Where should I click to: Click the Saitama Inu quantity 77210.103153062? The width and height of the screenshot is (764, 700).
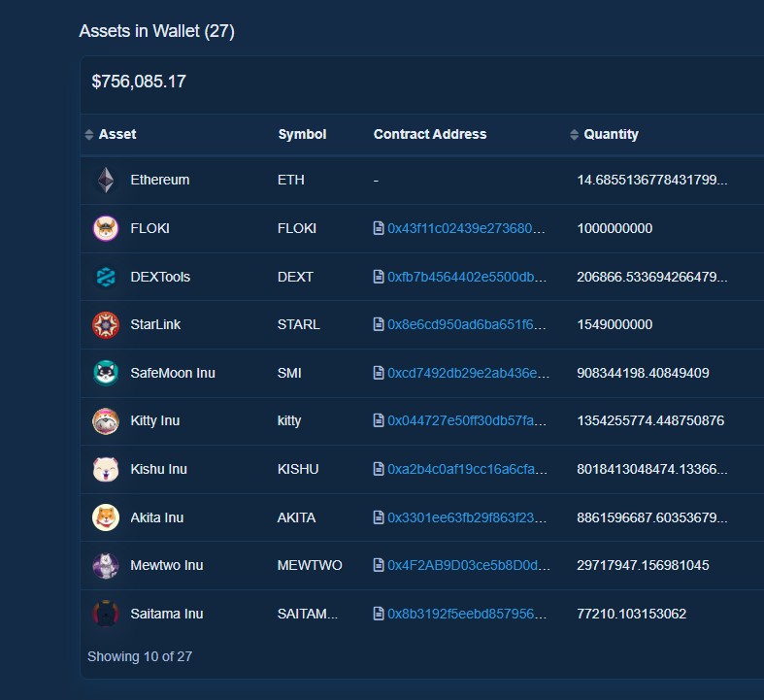click(632, 614)
